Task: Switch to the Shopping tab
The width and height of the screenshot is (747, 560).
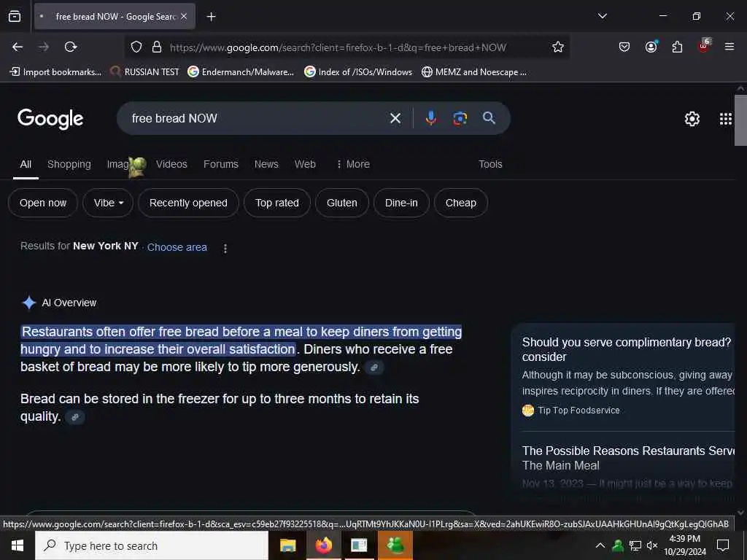Action: pos(69,164)
